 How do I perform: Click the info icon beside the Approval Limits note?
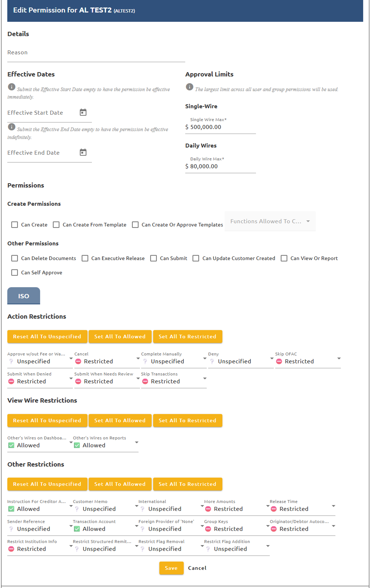189,87
